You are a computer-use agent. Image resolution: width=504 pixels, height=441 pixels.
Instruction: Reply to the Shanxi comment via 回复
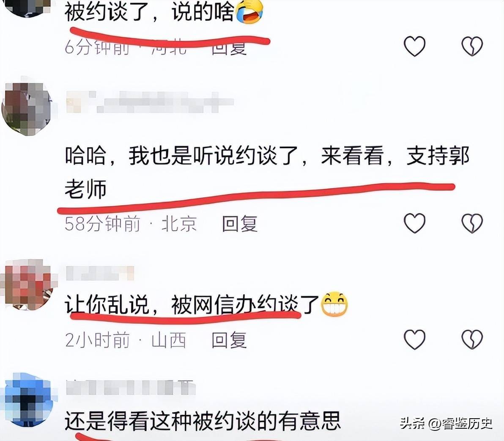[229, 340]
